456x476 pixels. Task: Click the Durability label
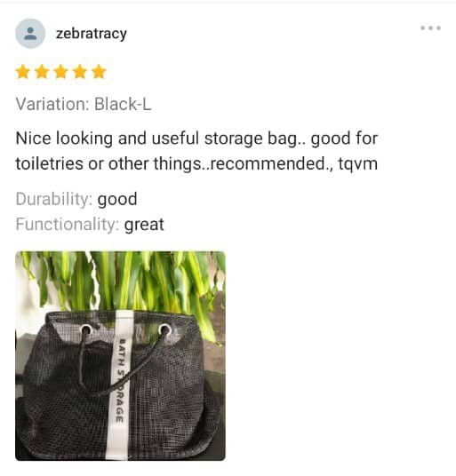pos(53,199)
